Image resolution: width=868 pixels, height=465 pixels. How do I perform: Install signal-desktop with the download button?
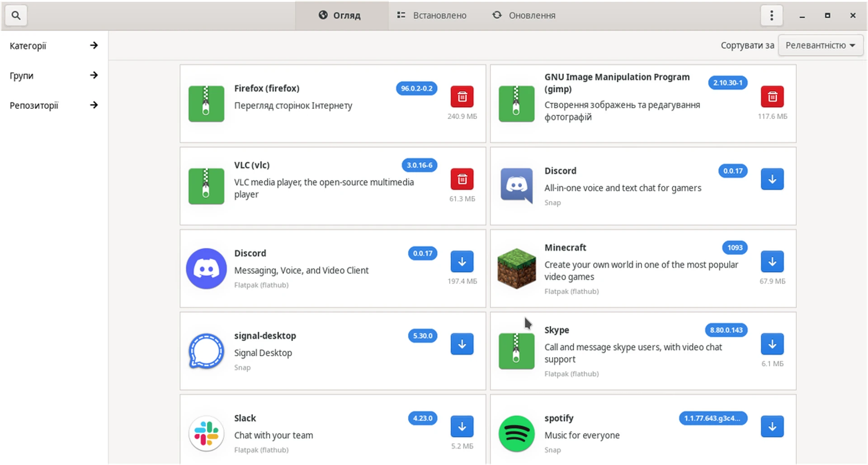[x=462, y=344]
